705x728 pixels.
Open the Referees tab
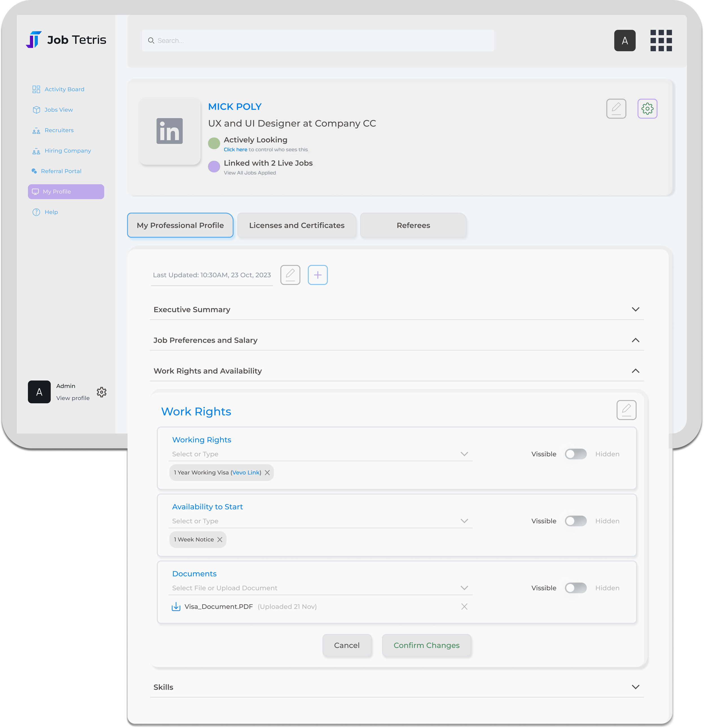coord(413,225)
